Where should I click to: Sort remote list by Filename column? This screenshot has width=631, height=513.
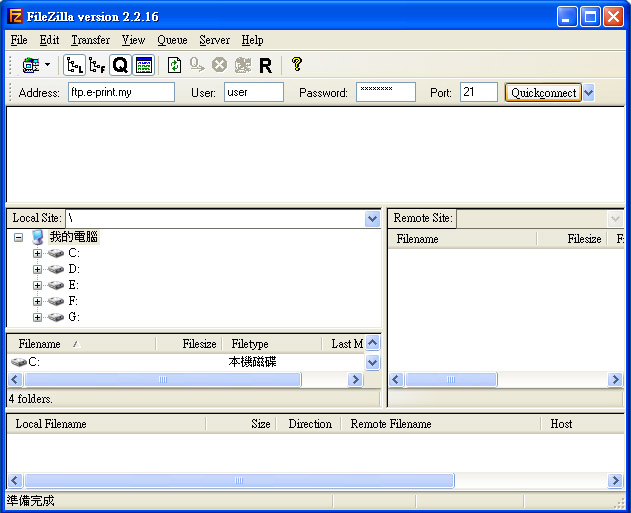(462, 239)
